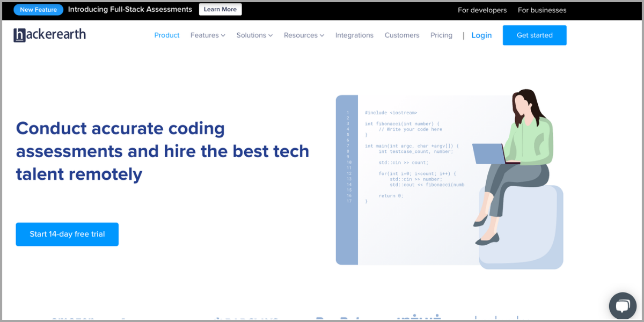Viewport: 644px width, 322px height.
Task: Open the chat widget bubble icon
Action: [622, 306]
